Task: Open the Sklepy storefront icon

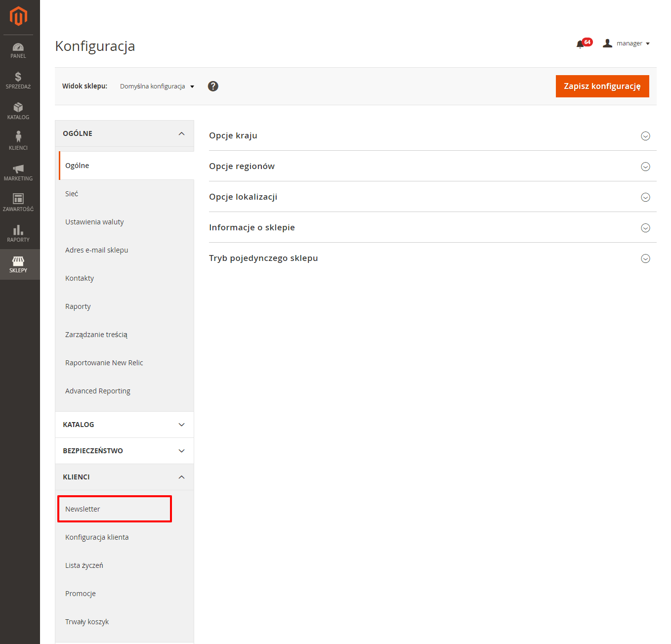Action: (x=18, y=264)
